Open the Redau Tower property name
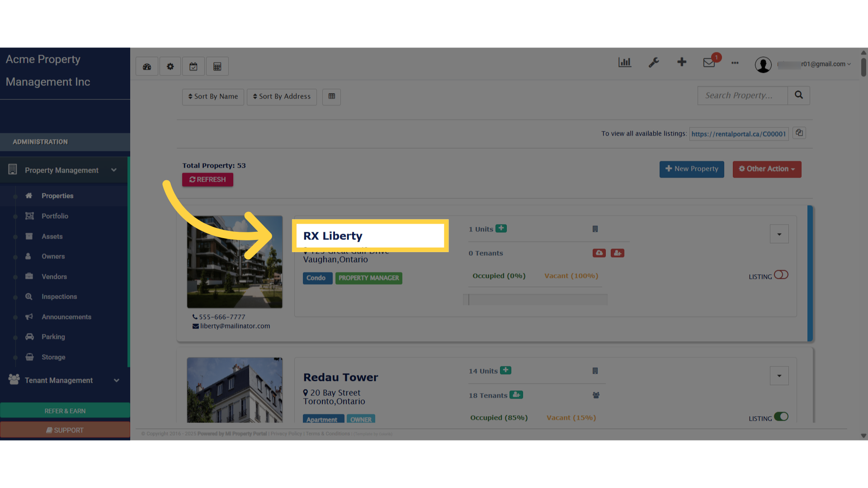 pos(340,377)
